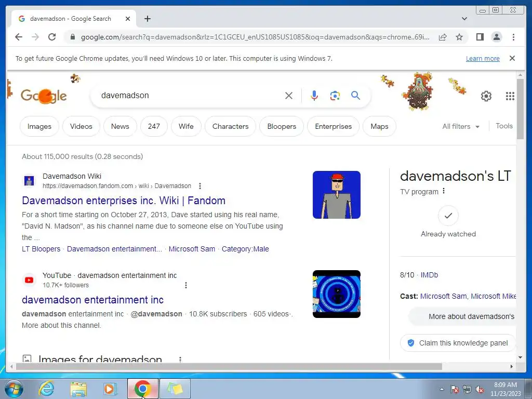The width and height of the screenshot is (532, 399).
Task: Start voice search with the microphone icon
Action: click(x=314, y=96)
